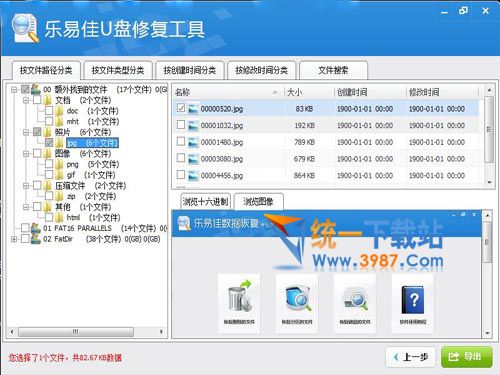Viewport: 500px width, 375px height.
Task: Click the file list scroll down arrow
Action: tap(489, 183)
